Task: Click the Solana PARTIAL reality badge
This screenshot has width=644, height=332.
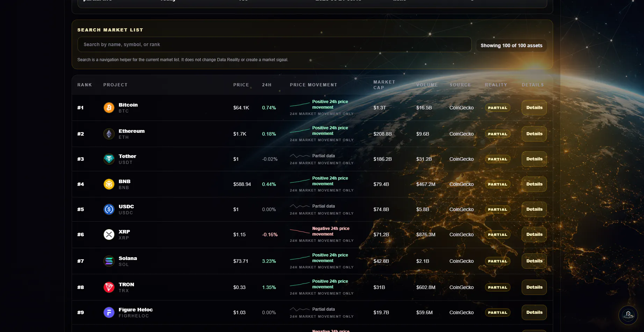Action: point(498,261)
